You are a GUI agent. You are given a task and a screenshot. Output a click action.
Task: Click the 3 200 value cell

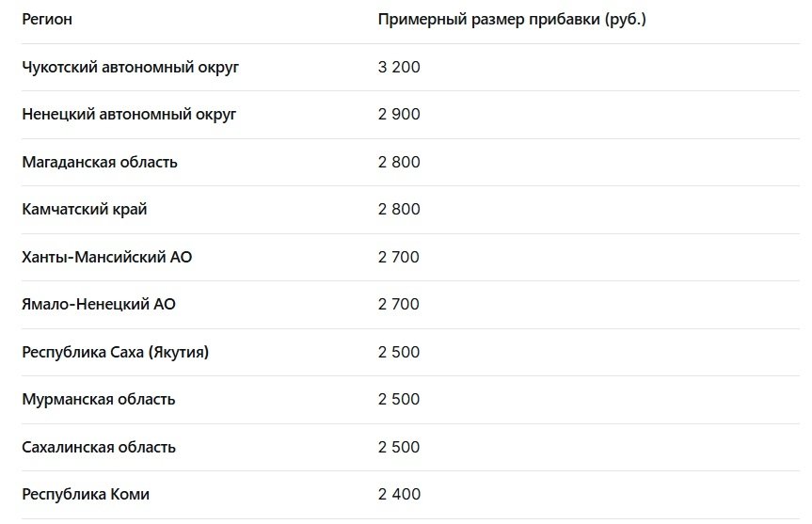(x=399, y=67)
